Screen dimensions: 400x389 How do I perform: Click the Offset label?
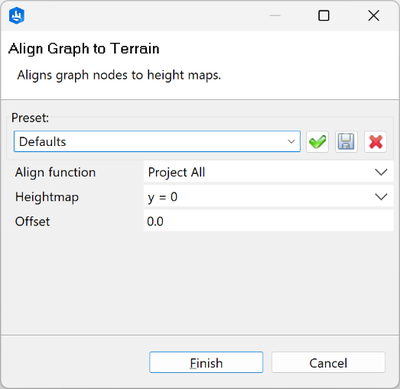[x=32, y=221]
